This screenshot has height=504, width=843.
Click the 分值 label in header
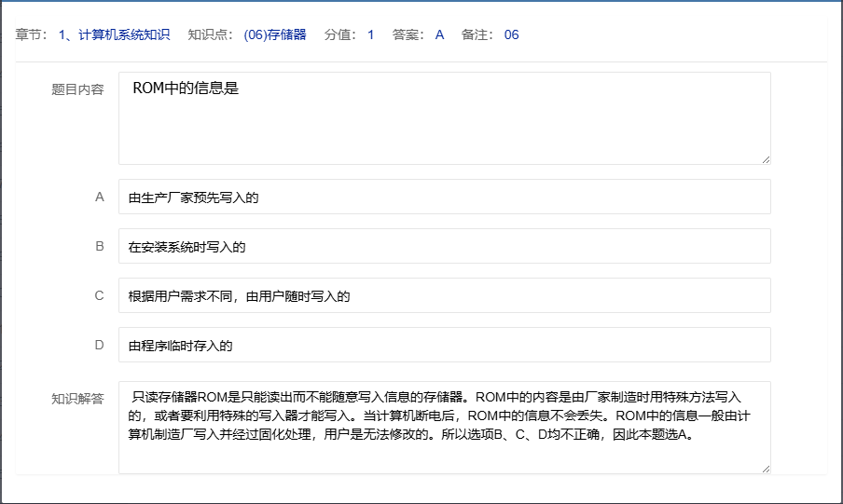[x=340, y=35]
